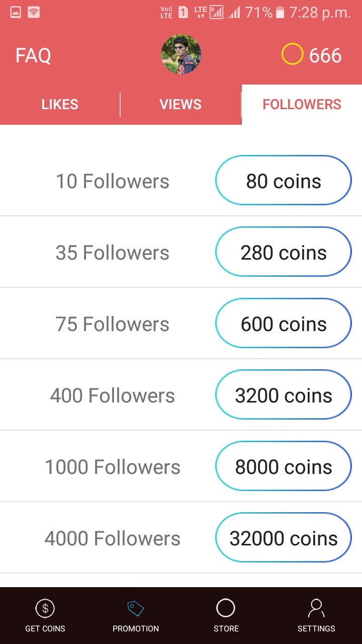Image resolution: width=362 pixels, height=644 pixels.
Task: Tap the image notification icon in the status bar
Action: (x=16, y=13)
